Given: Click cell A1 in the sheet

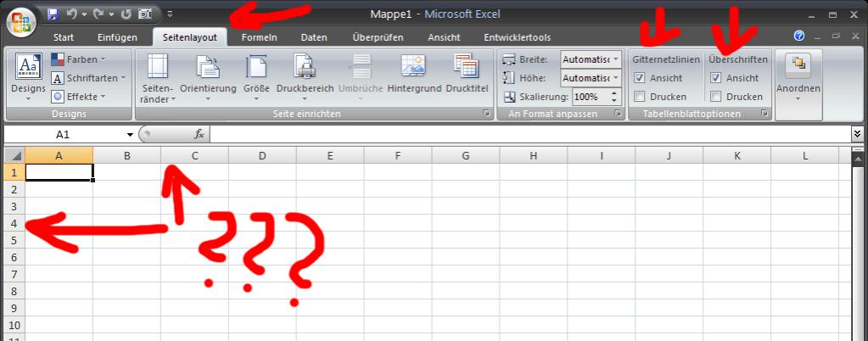Looking at the screenshot, I should (59, 172).
